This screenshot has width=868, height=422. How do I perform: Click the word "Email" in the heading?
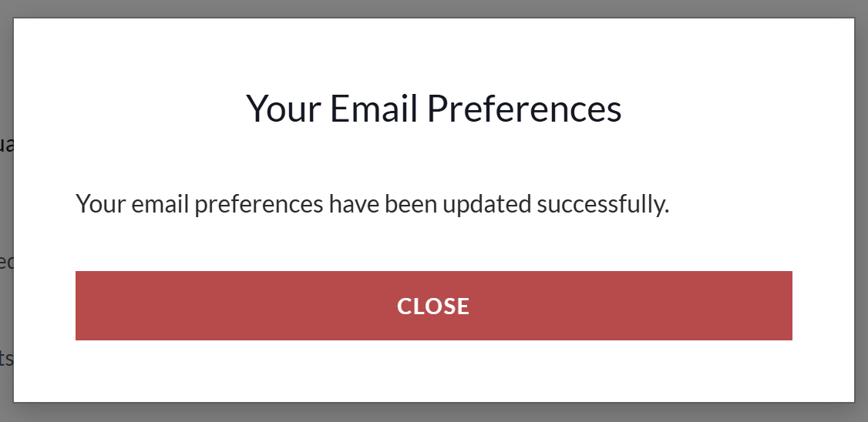[x=373, y=109]
